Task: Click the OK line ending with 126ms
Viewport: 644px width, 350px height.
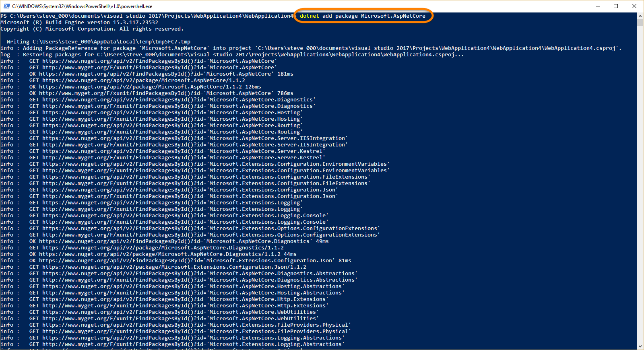Action: tap(131, 87)
